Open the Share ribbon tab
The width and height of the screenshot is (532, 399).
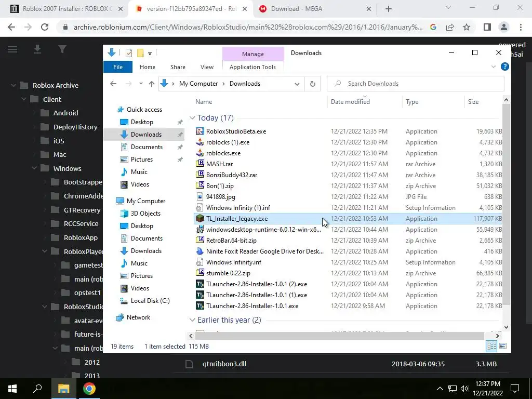pos(178,67)
